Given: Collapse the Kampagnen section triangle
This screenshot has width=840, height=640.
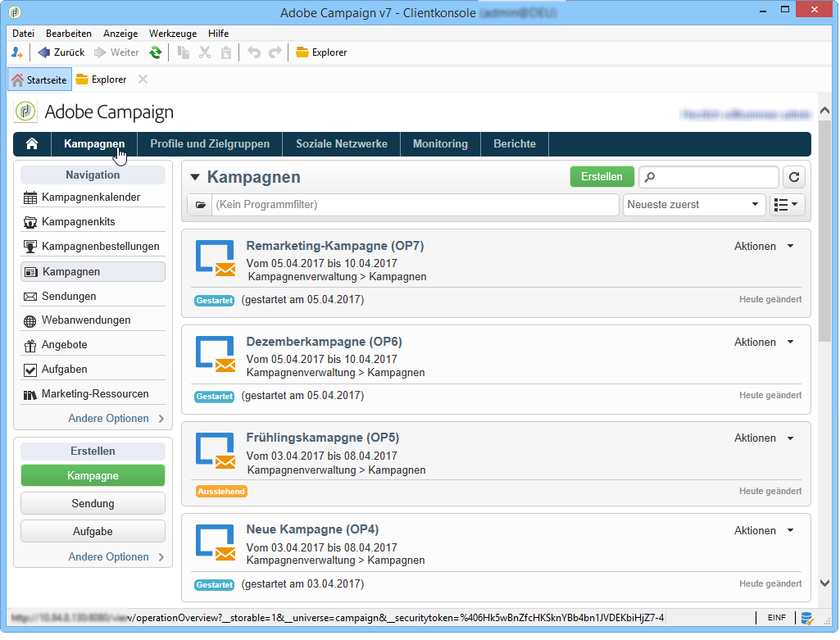Looking at the screenshot, I should click(195, 177).
